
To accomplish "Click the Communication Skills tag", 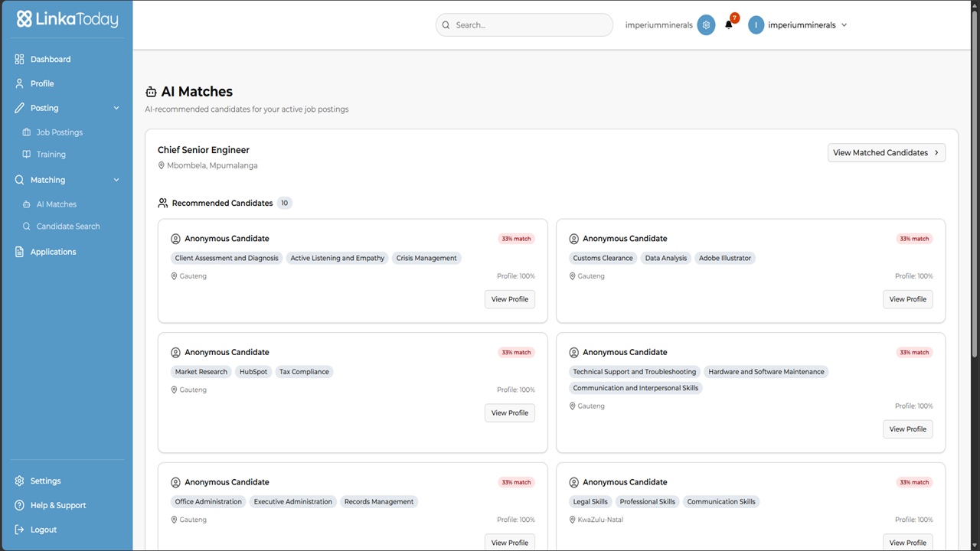I will click(721, 502).
